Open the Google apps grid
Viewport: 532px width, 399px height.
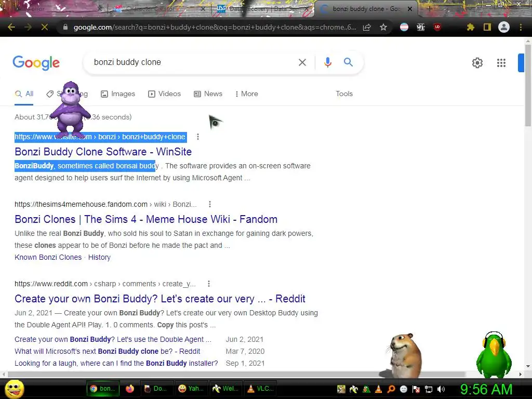pyautogui.click(x=501, y=63)
